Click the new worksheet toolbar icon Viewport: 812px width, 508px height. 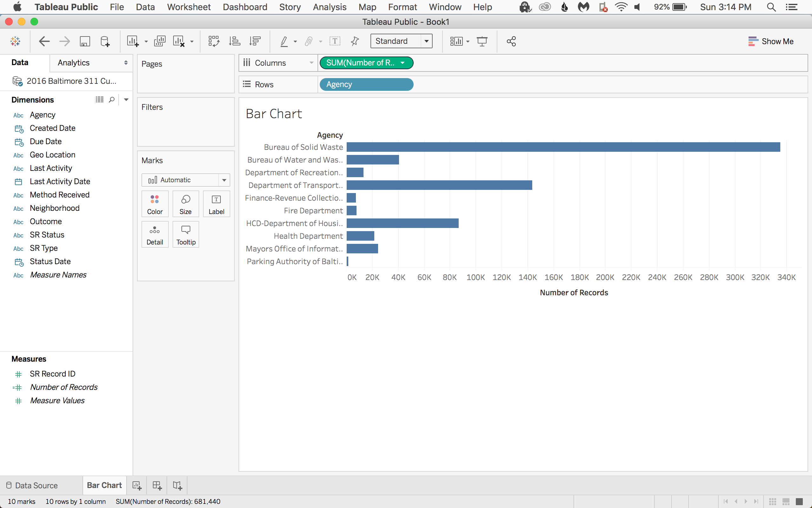133,41
